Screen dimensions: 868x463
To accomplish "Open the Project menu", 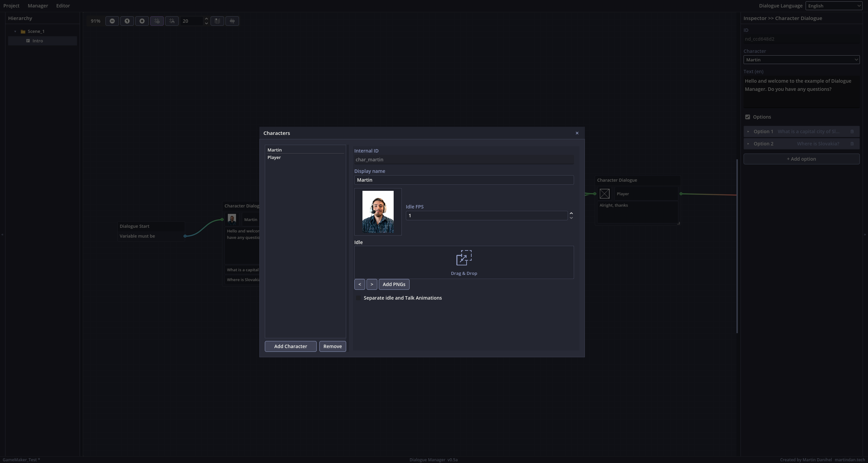I will coord(12,6).
